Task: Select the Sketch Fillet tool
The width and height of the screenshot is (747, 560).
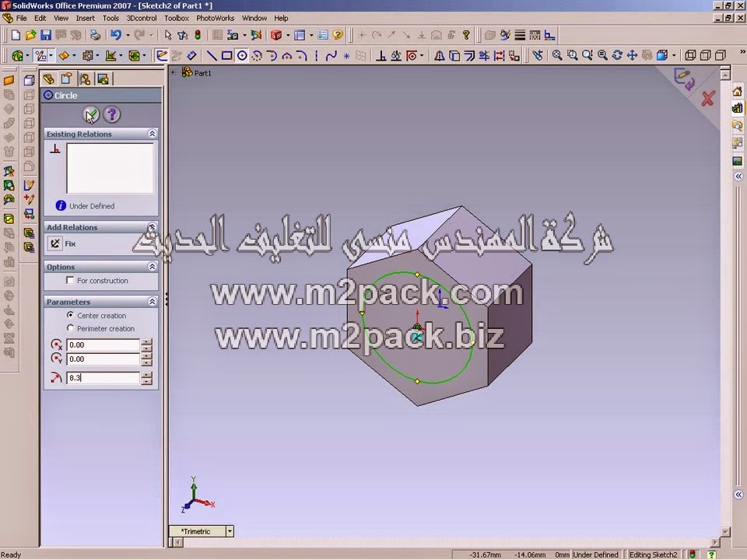Action: point(302,56)
